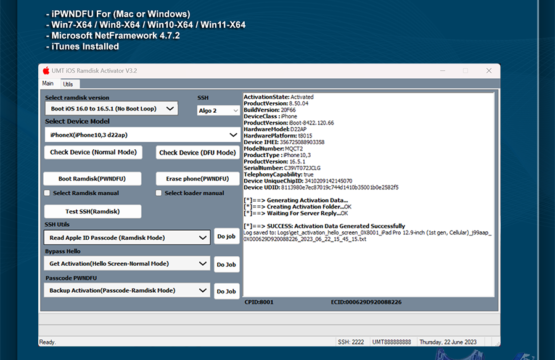555x360 pixels.
Task: Click Erase phone(PWNDFU) button
Action: (198, 179)
